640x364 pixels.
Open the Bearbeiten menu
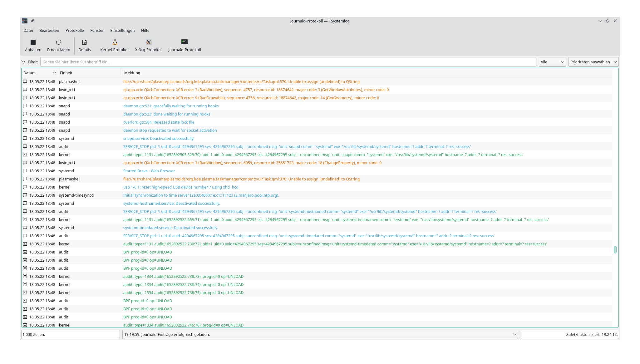pos(49,30)
